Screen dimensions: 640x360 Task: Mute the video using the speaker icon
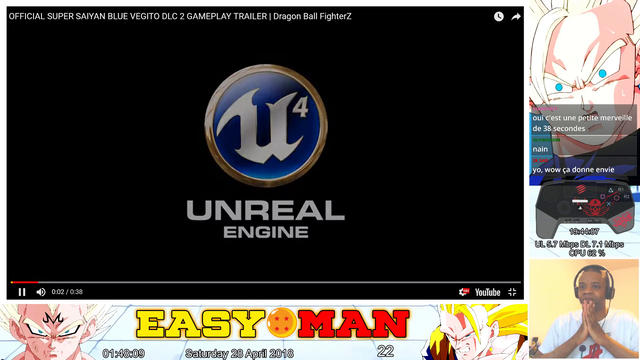[41, 292]
